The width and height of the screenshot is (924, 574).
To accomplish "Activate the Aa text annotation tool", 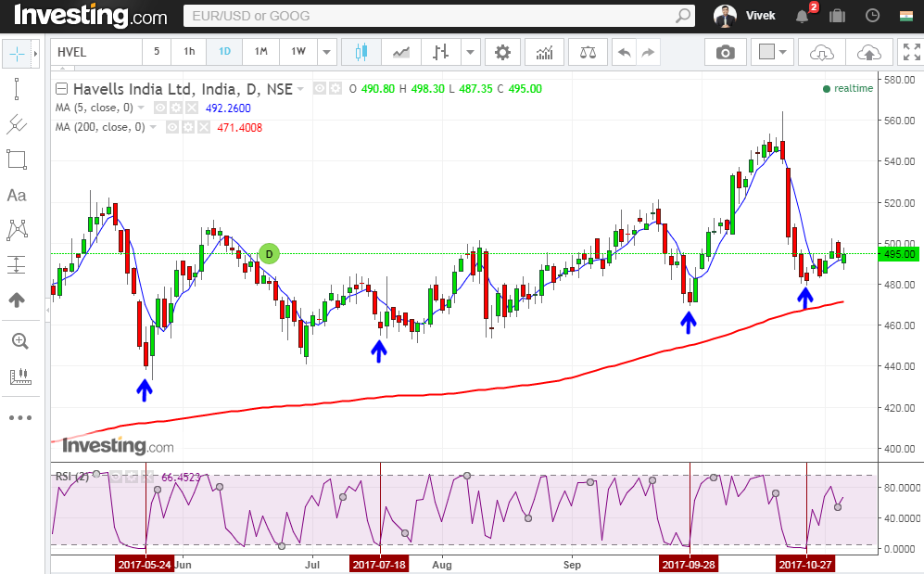I will (x=17, y=195).
